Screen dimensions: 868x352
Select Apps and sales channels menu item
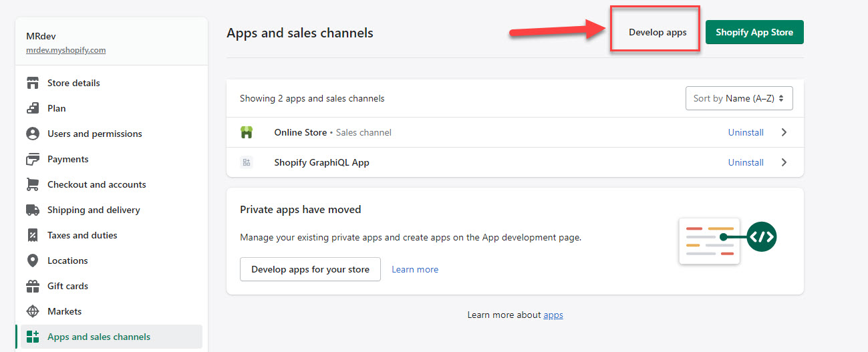tap(112, 337)
